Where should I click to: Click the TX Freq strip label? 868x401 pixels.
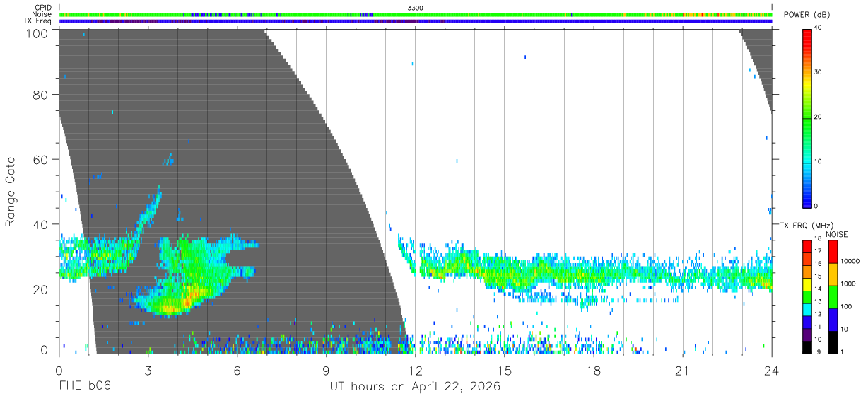point(37,21)
